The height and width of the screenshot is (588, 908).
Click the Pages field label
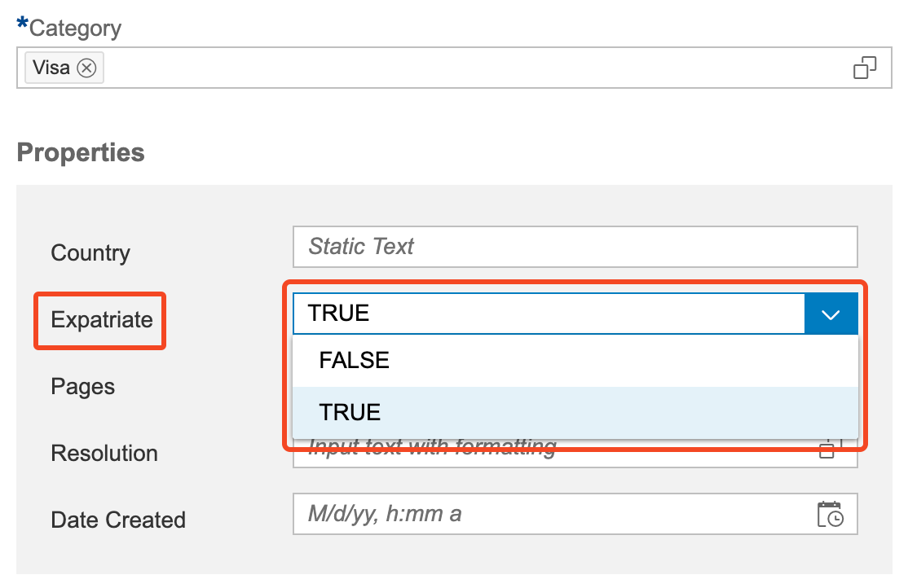tap(83, 387)
